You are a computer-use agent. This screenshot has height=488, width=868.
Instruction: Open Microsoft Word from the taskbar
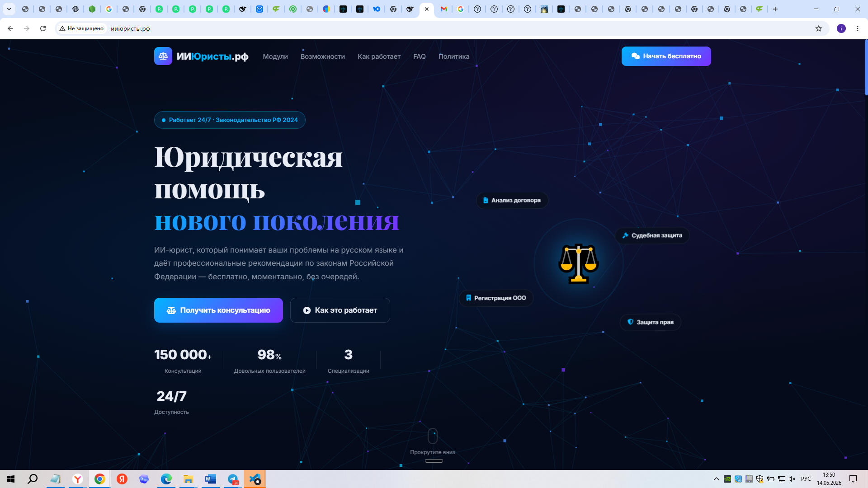[211, 479]
